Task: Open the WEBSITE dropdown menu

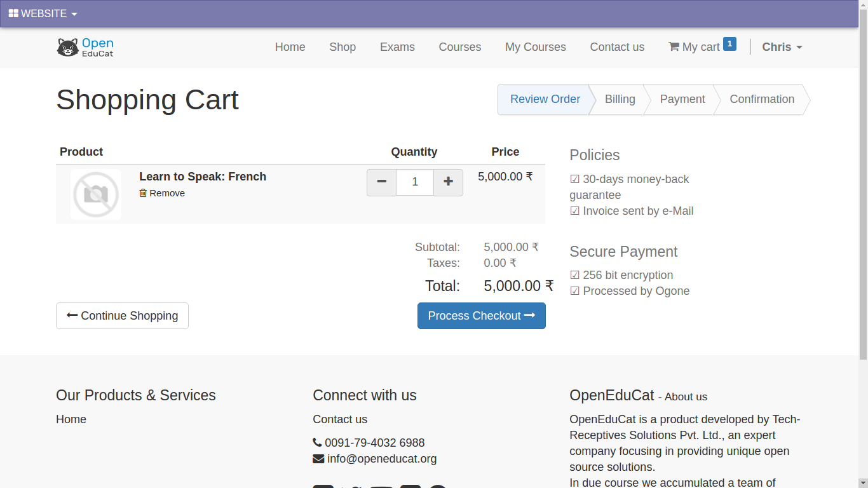Action: pos(43,13)
